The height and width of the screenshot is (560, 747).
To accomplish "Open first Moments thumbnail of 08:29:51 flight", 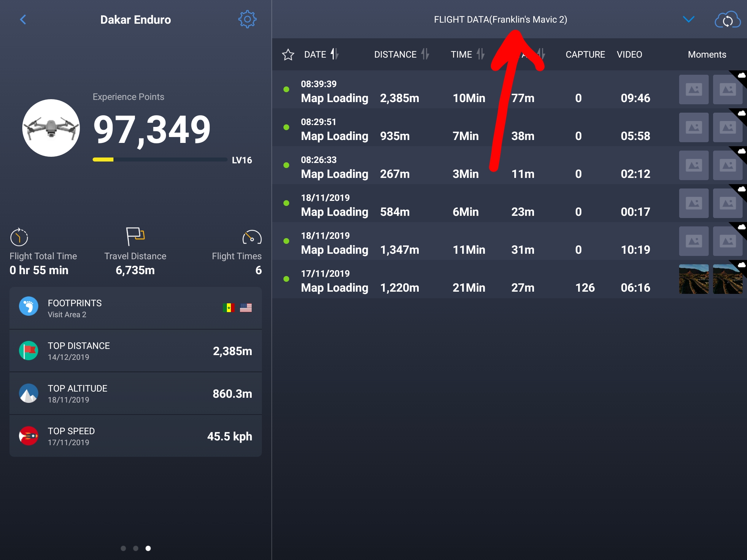I will (x=694, y=127).
